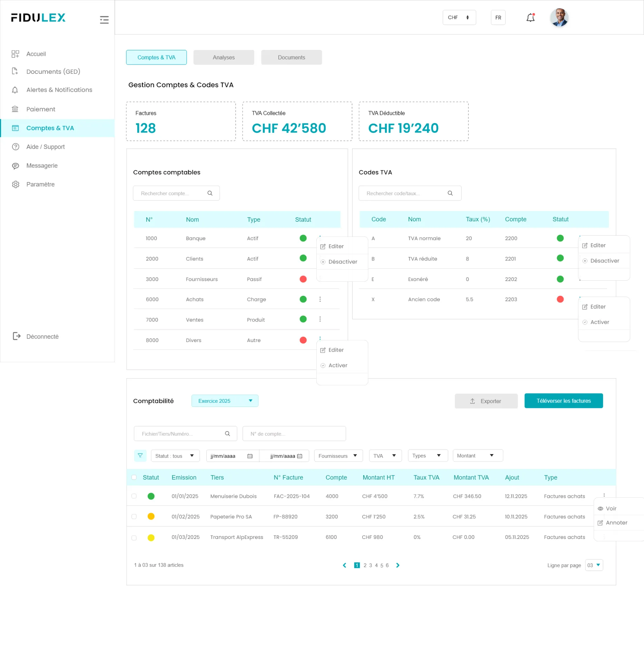Screen dimensions: 644x662
Task: Go to next page using right arrow
Action: (x=398, y=565)
